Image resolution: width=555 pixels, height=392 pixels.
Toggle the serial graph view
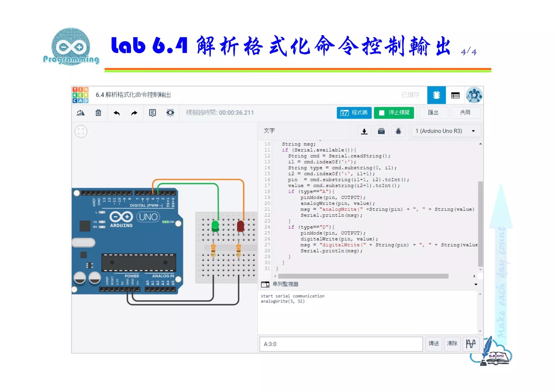point(471,344)
